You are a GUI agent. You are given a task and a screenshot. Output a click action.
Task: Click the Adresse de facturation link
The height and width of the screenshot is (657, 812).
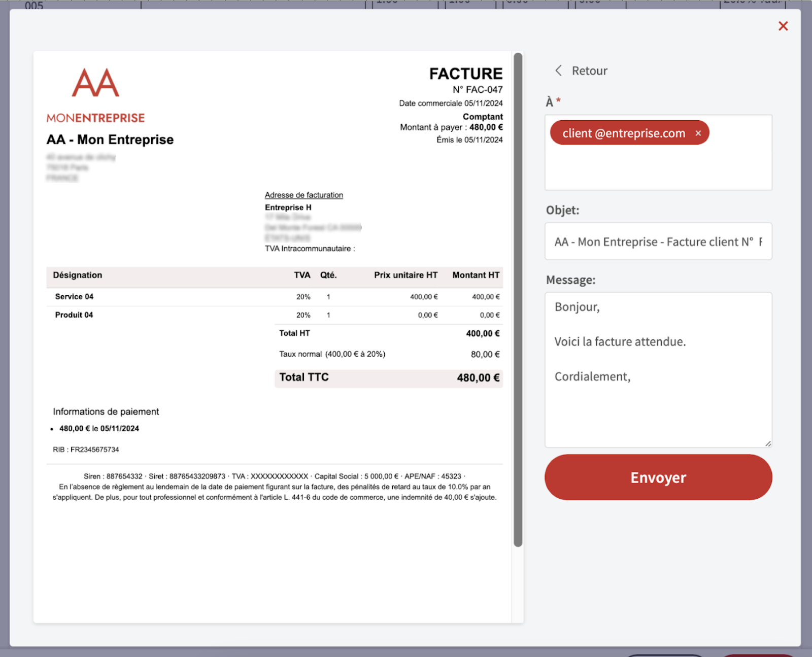pos(304,195)
